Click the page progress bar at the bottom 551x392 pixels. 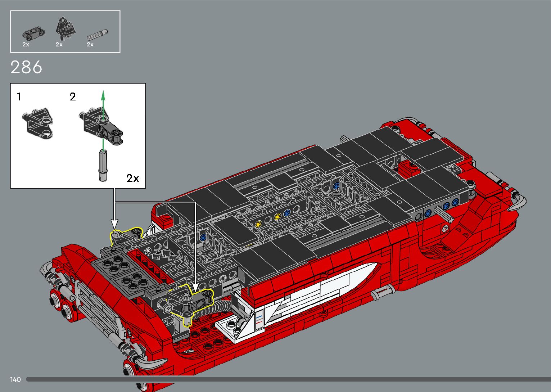pos(288,379)
